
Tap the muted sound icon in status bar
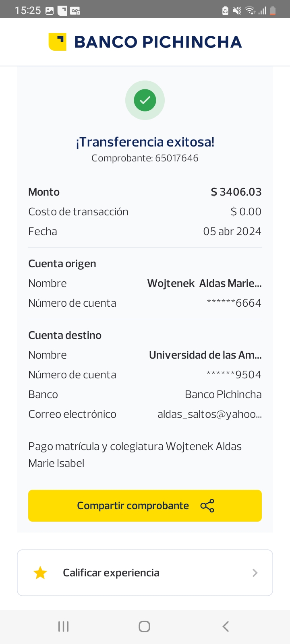(x=237, y=11)
